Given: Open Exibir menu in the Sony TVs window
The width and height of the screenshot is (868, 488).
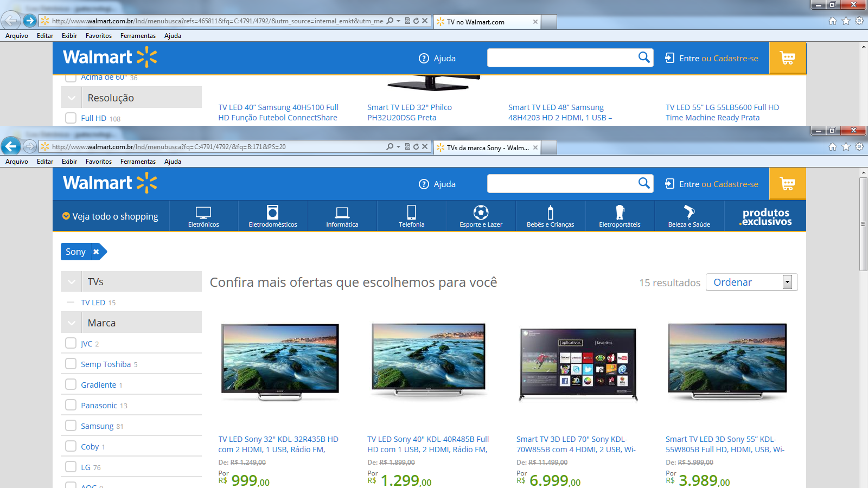Looking at the screenshot, I should pyautogui.click(x=69, y=162).
